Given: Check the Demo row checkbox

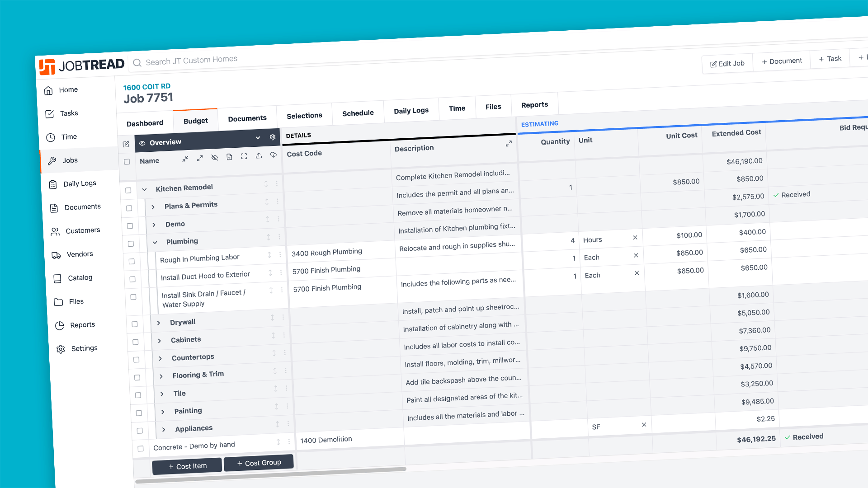Looking at the screenshot, I should (x=130, y=226).
